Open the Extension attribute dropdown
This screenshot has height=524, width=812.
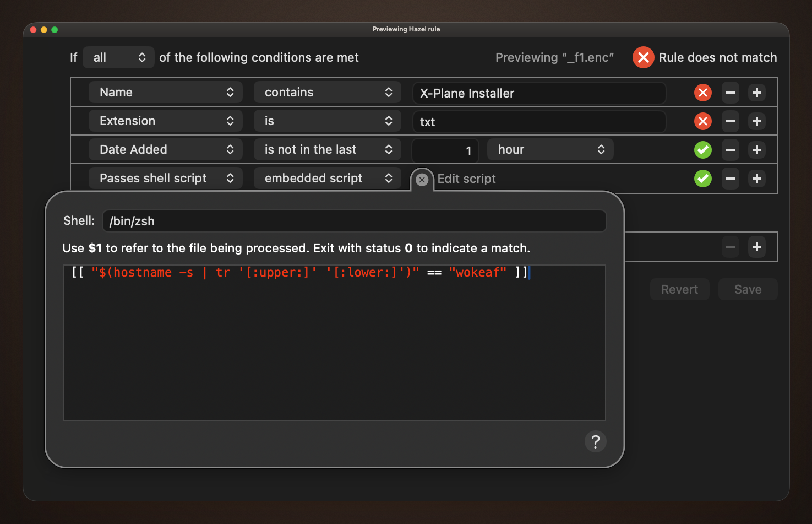tap(165, 121)
